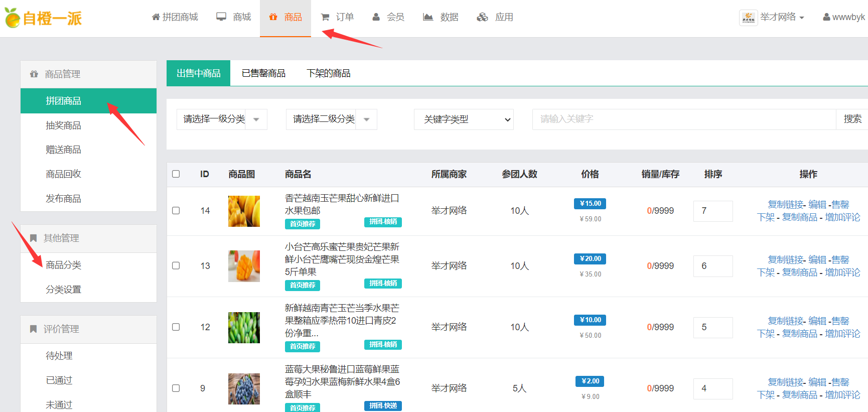Click the cubes icon beside 应用

pos(482,17)
